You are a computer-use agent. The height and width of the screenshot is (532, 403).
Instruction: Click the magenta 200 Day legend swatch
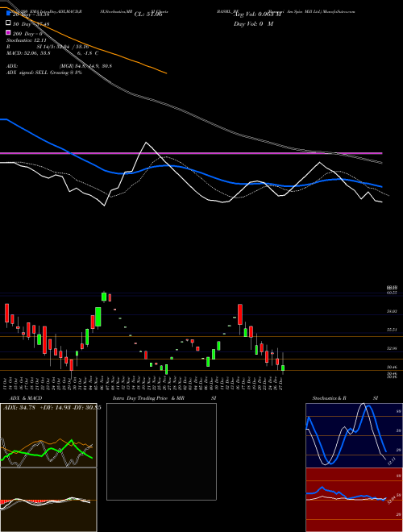(8, 32)
